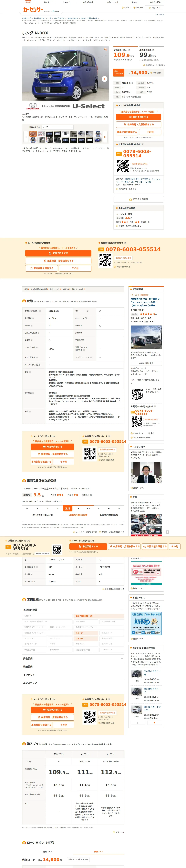Viewport: 186px width, 868px height.
Task: Open the プランとは link below plan table
Action: click(x=119, y=832)
